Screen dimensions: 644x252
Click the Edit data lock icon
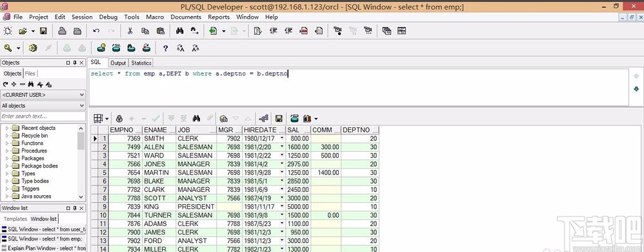coord(119,118)
